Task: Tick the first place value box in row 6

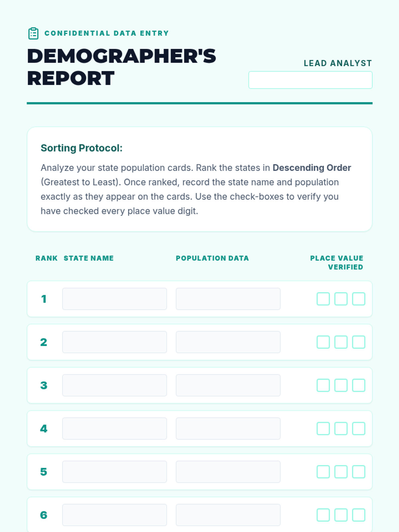Action: 323,515
